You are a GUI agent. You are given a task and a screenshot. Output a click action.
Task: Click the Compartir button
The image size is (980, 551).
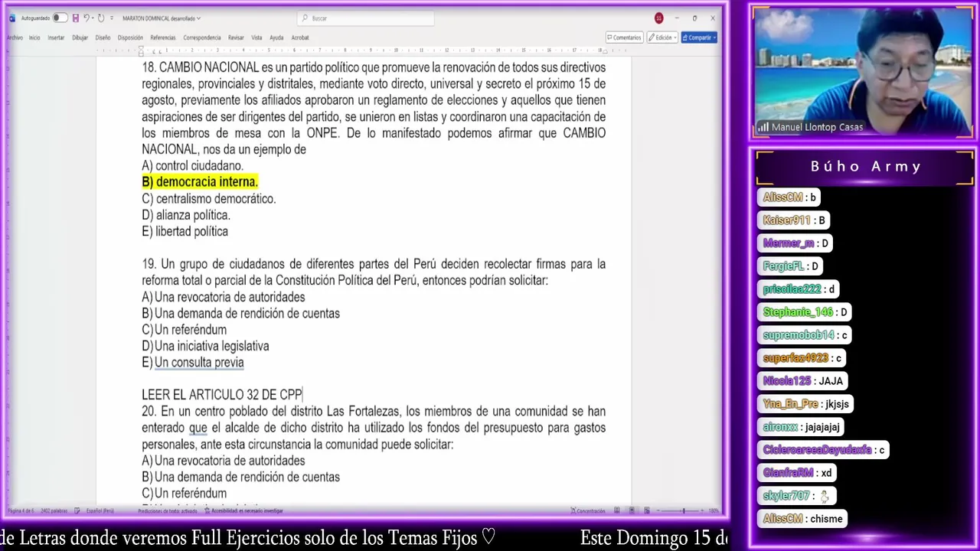(698, 37)
